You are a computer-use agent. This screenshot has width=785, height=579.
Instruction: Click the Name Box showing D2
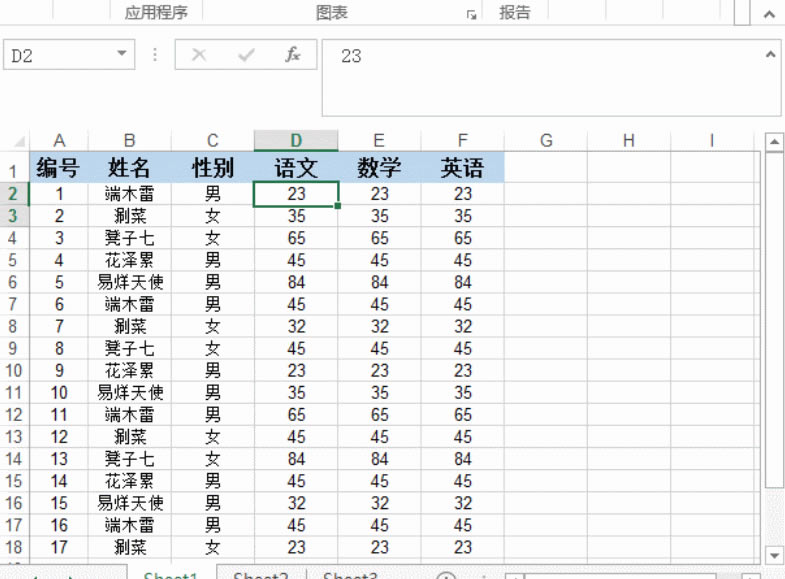(x=69, y=55)
